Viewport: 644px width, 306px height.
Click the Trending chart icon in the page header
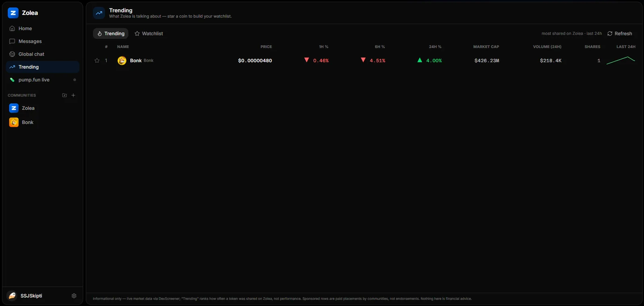(x=99, y=13)
